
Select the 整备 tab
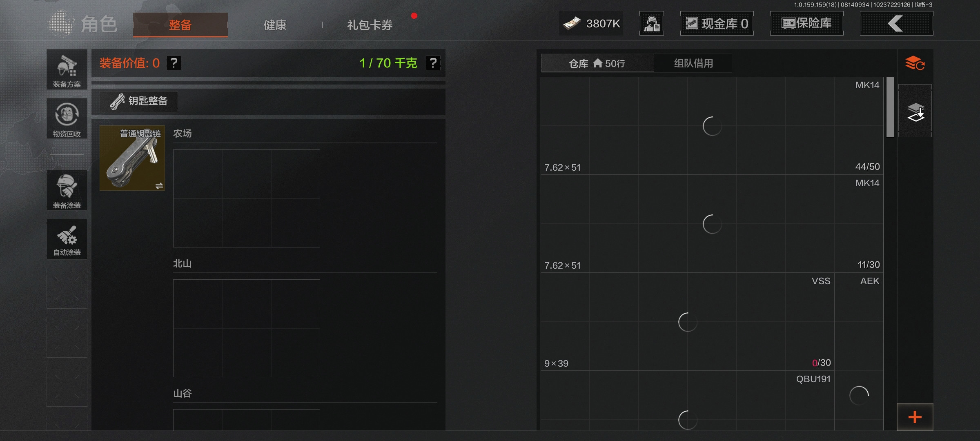point(180,24)
